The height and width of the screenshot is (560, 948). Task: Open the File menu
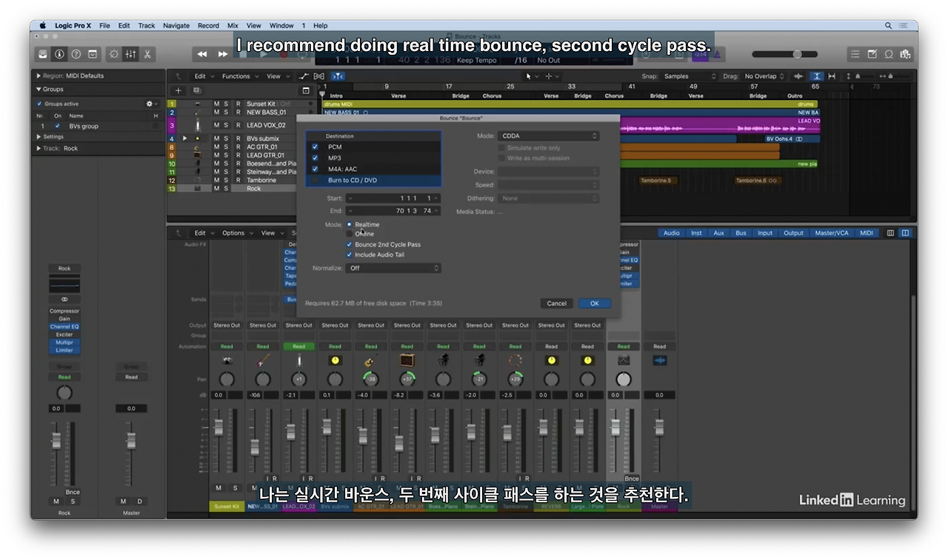pyautogui.click(x=104, y=25)
